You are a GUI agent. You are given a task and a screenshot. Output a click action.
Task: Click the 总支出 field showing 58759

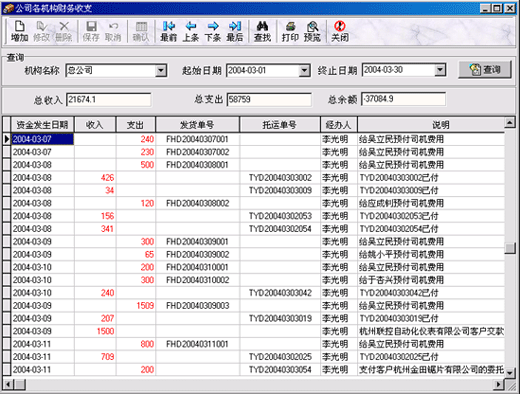click(x=269, y=99)
